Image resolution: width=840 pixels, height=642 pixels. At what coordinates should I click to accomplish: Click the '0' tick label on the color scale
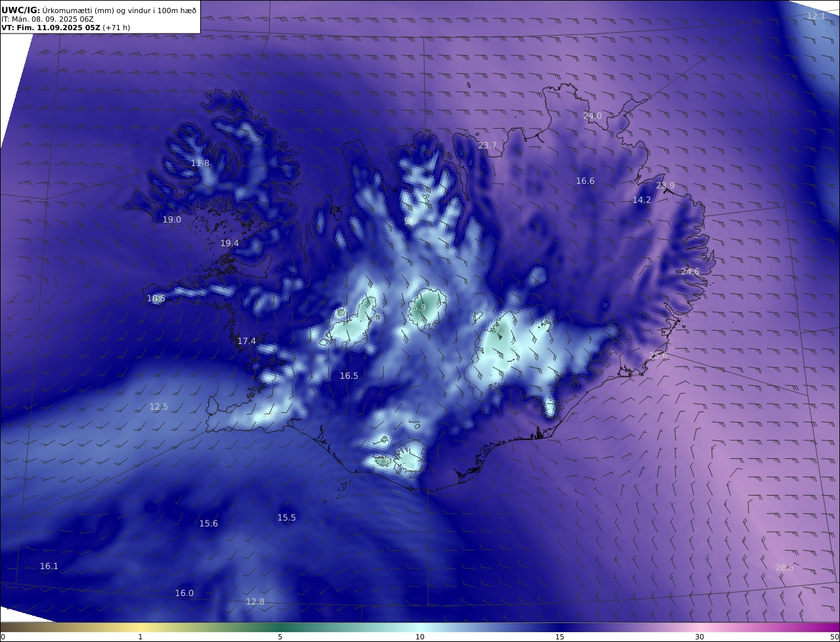[3, 637]
